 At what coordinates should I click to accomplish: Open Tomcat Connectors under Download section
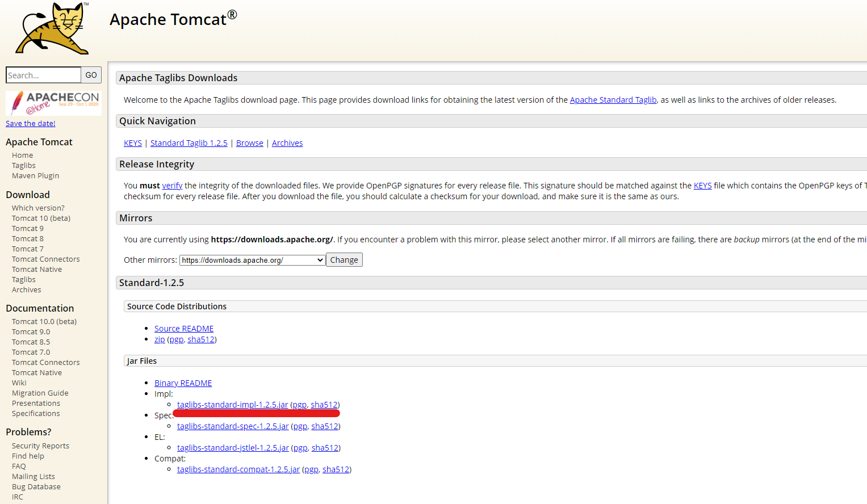(46, 259)
